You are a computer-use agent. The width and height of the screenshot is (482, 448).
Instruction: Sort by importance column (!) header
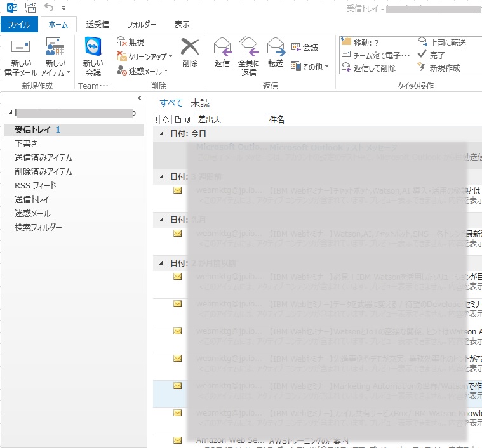click(x=157, y=120)
